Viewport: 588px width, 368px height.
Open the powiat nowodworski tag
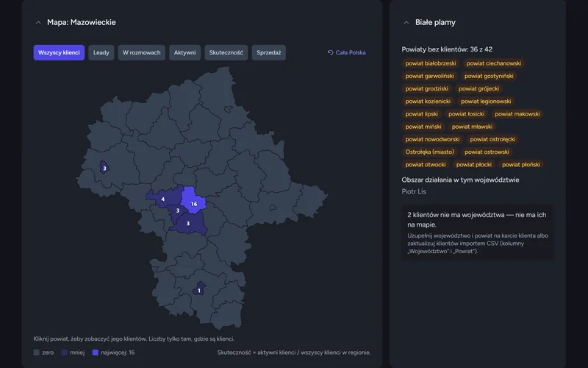click(x=432, y=139)
